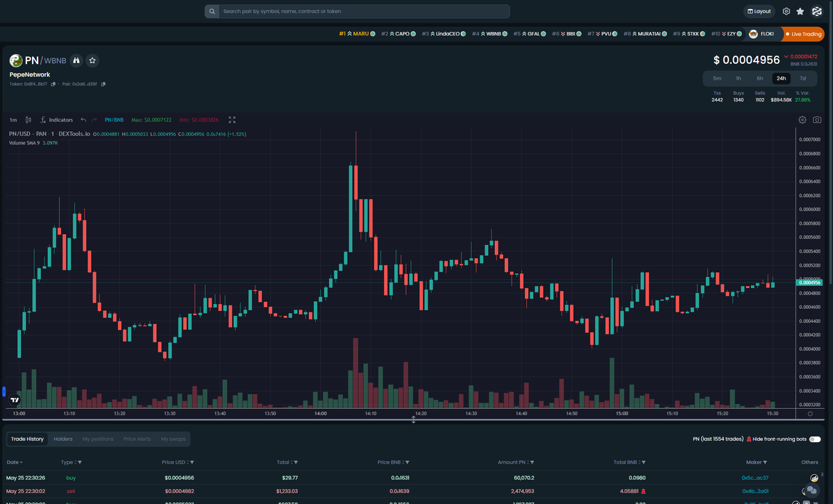Open hot pair #1 MARU
This screenshot has height=504, width=833.
[x=357, y=33]
